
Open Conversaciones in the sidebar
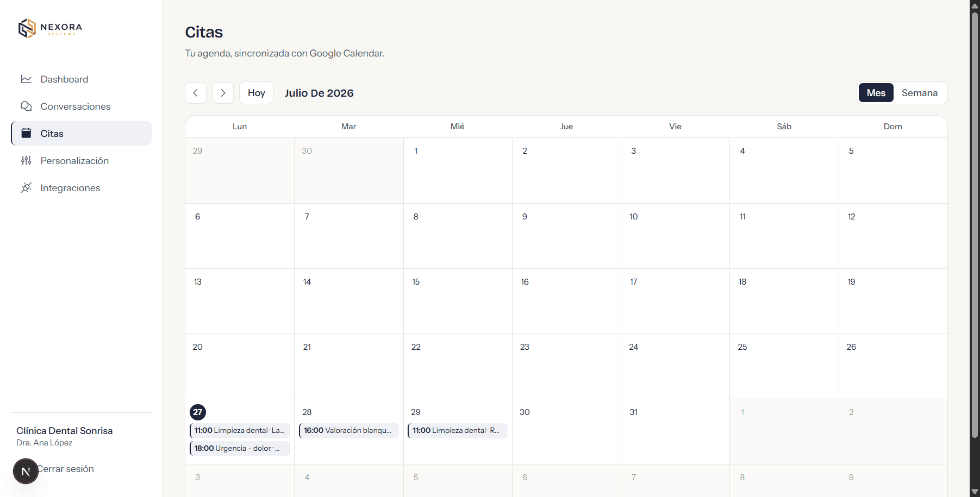[x=81, y=106]
